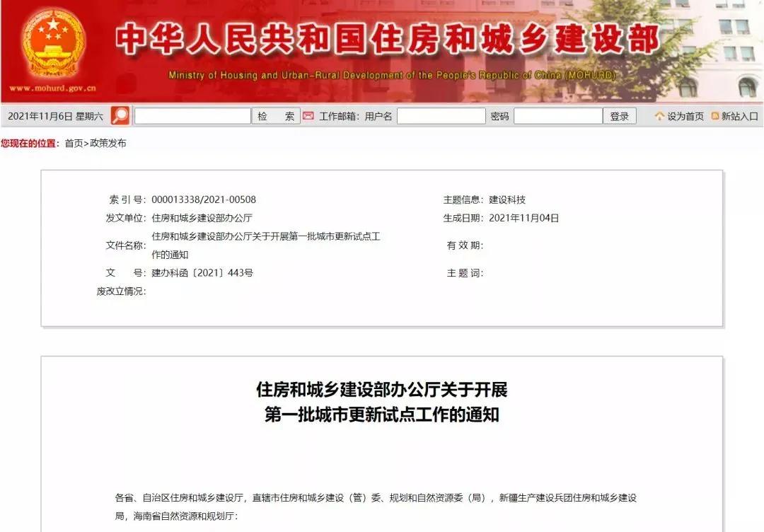
Task: Click the red envelope mail icon
Action: click(308, 116)
